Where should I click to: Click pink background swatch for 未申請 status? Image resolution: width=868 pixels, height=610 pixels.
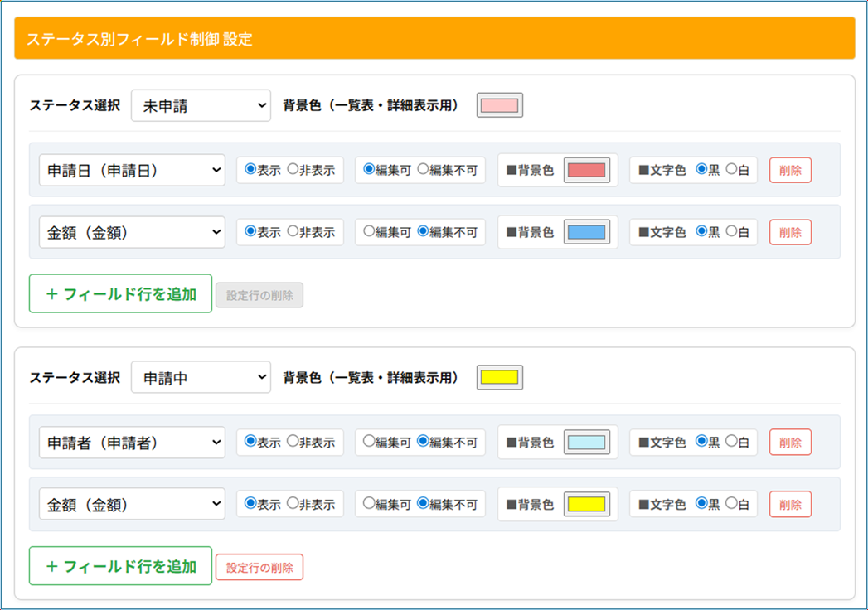pyautogui.click(x=499, y=106)
